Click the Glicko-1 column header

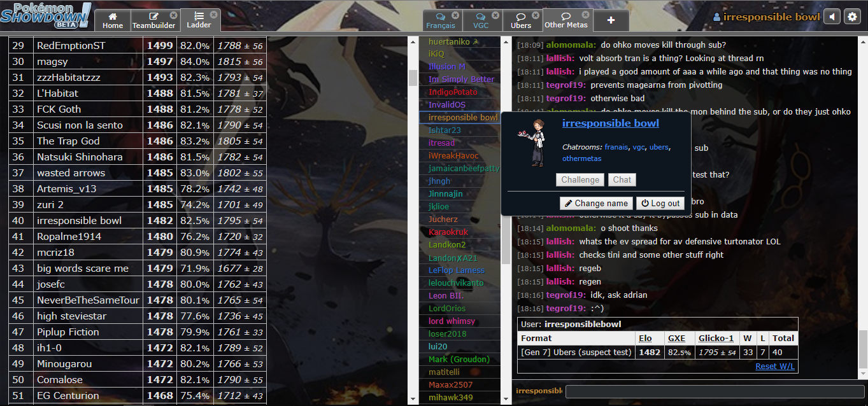pyautogui.click(x=716, y=339)
